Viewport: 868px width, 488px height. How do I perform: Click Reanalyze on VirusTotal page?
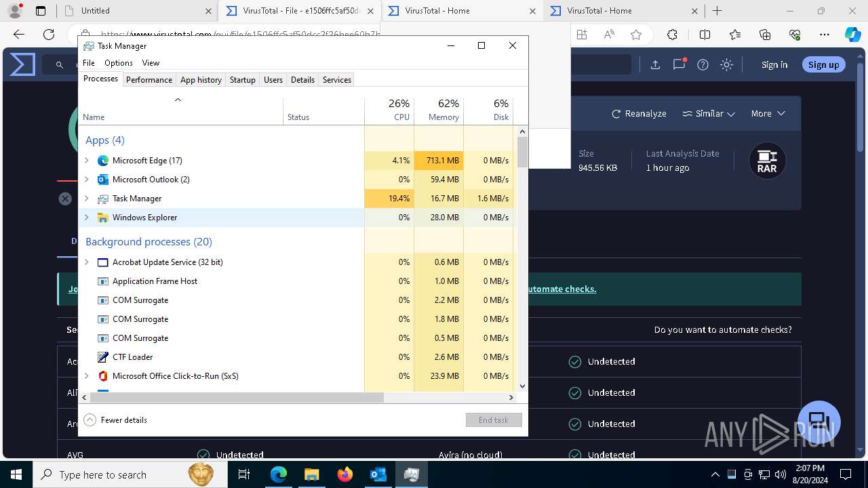[x=639, y=114]
